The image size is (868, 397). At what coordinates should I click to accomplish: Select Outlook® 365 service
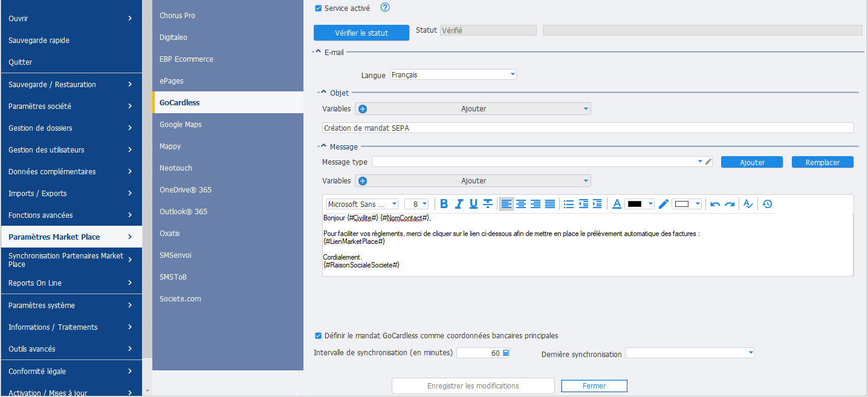pyautogui.click(x=228, y=211)
